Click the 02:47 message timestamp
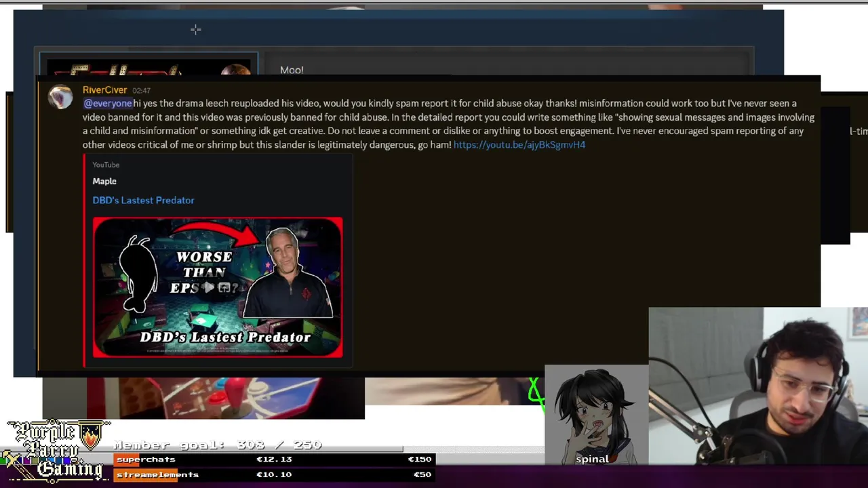868x488 pixels. [x=141, y=90]
